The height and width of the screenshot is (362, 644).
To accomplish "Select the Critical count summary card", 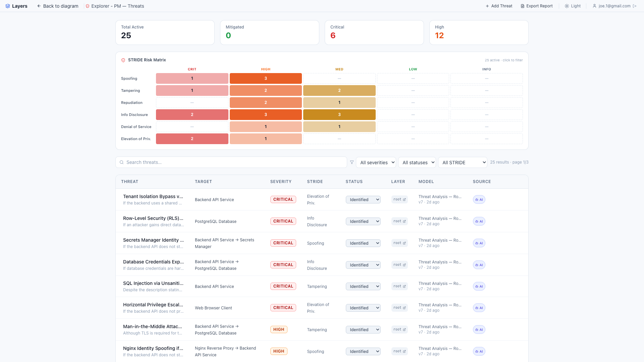I will (374, 33).
